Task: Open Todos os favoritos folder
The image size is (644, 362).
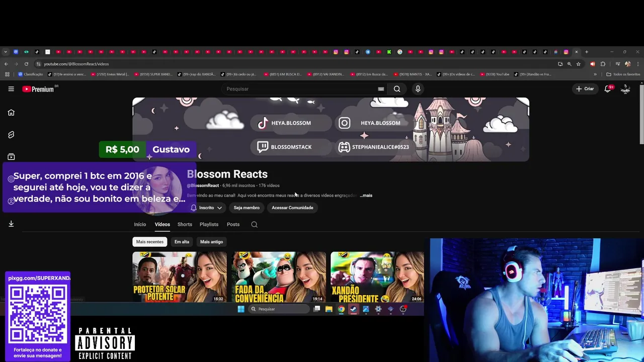Action: pos(623,74)
